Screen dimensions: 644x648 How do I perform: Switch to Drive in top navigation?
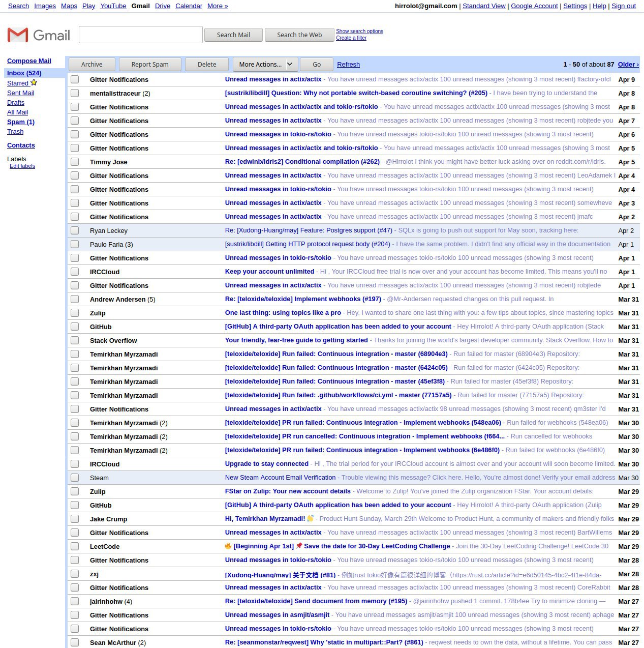point(163,6)
